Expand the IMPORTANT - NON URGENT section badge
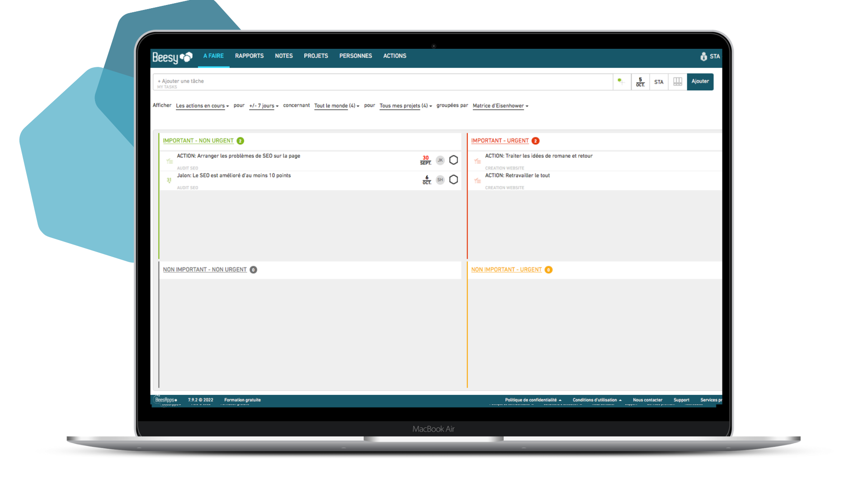Viewport: 868px width, 488px height. click(241, 141)
